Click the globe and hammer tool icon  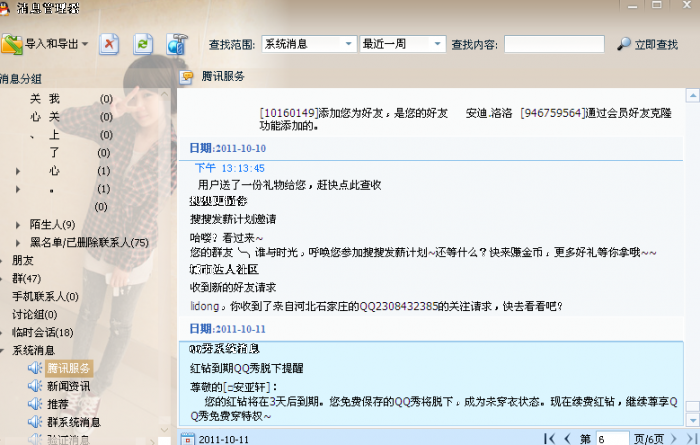(177, 44)
